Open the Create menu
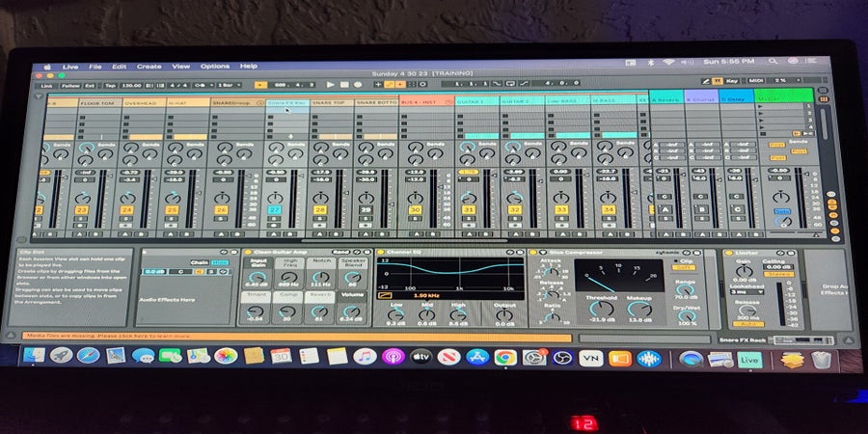This screenshot has width=868, height=434. pyautogui.click(x=149, y=67)
